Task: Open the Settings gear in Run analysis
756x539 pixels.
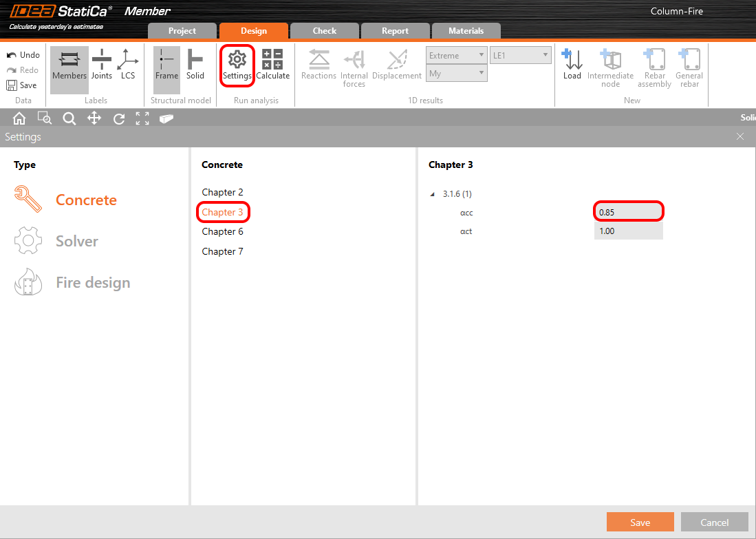Action: coord(237,65)
